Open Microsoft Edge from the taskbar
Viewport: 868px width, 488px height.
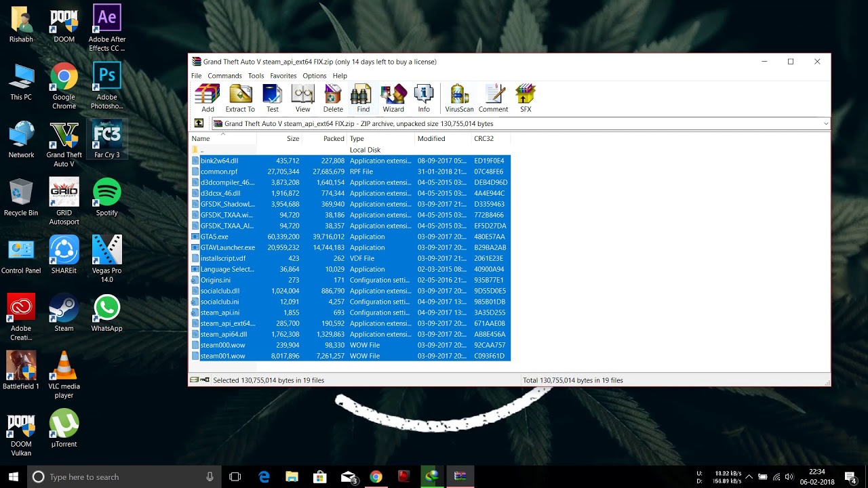tap(264, 476)
